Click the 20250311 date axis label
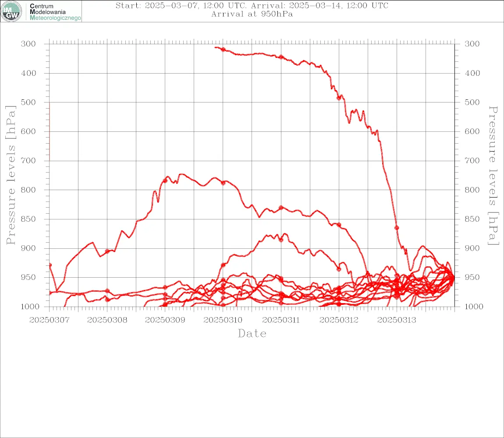 [281, 320]
